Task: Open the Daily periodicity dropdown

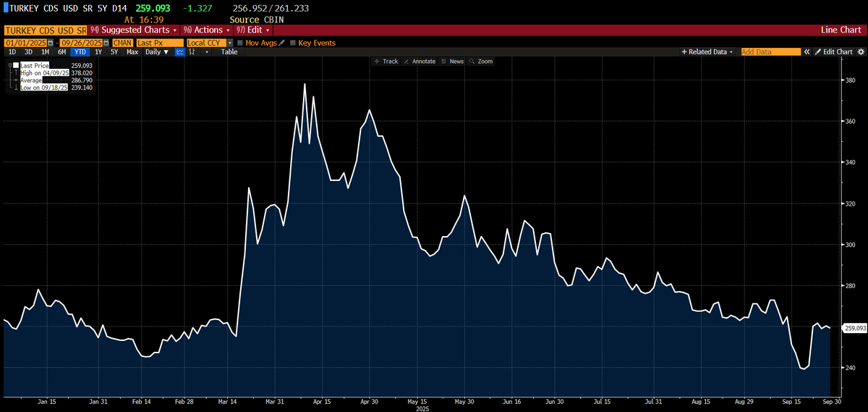Action: [156, 52]
